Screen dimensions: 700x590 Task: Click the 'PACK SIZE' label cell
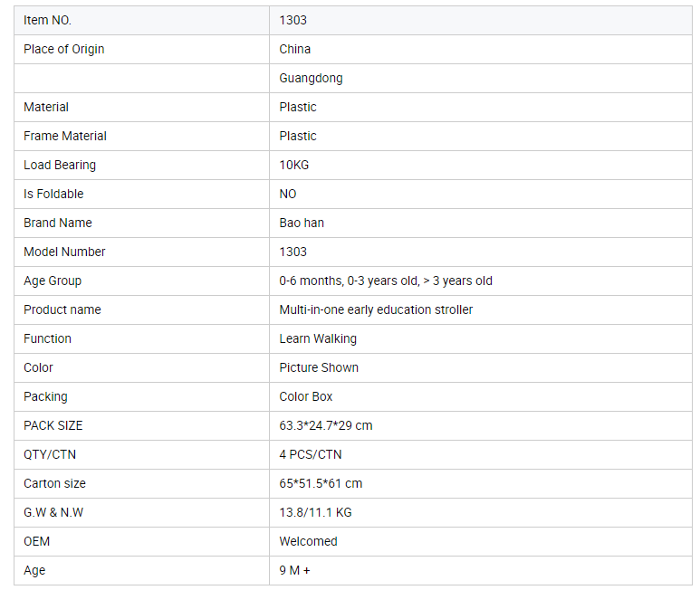click(x=53, y=425)
